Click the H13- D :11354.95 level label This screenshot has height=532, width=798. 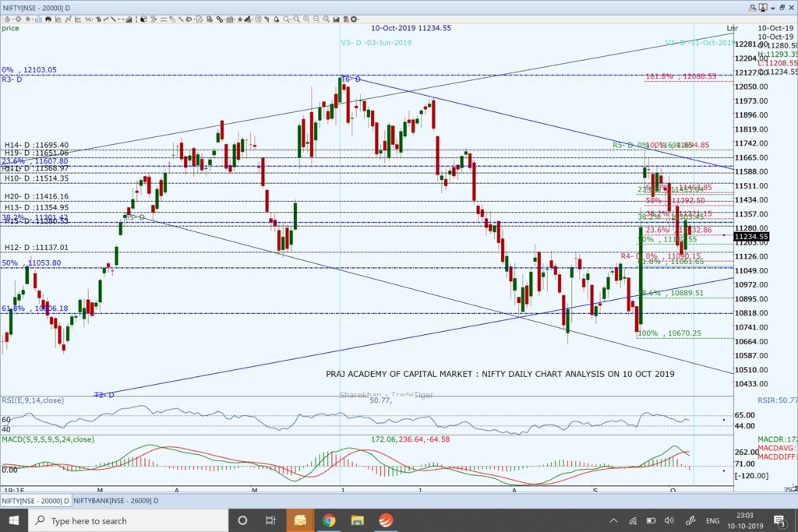click(x=36, y=207)
